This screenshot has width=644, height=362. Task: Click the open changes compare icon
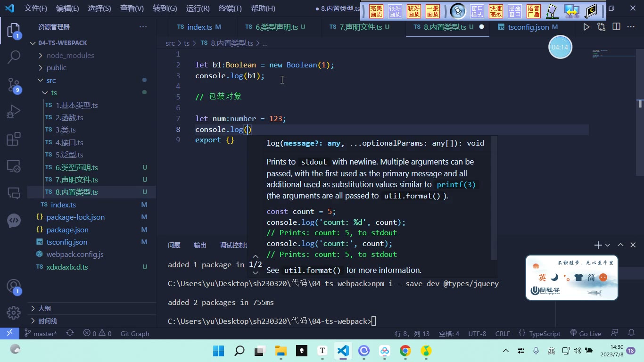(x=601, y=27)
